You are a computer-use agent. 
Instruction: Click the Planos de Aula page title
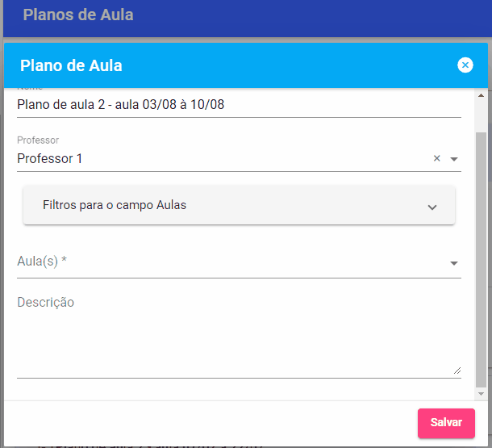(78, 15)
